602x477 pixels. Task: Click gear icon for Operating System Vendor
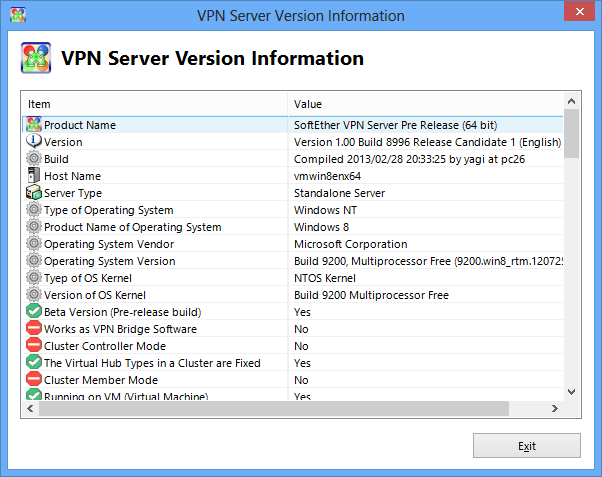tap(33, 243)
